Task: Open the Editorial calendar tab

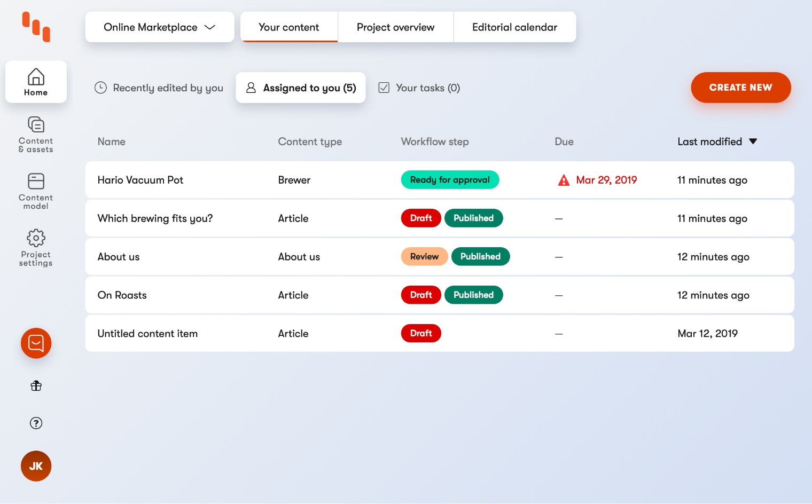Action: point(514,27)
